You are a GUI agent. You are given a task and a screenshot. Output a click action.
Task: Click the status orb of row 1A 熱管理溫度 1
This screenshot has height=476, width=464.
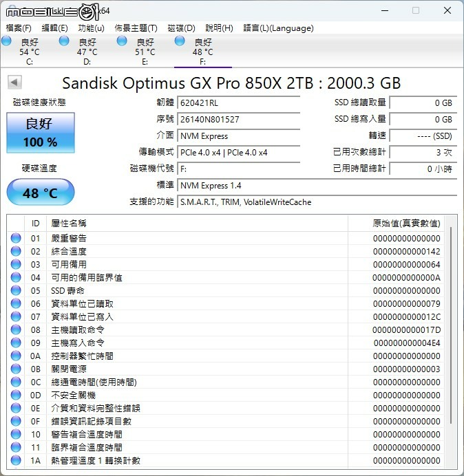16,460
